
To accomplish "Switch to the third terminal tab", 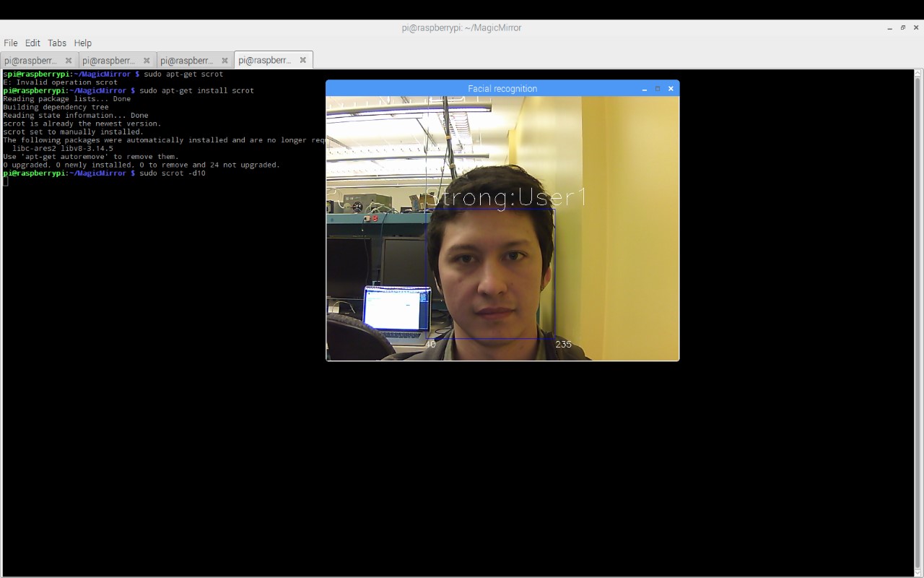I will point(186,61).
